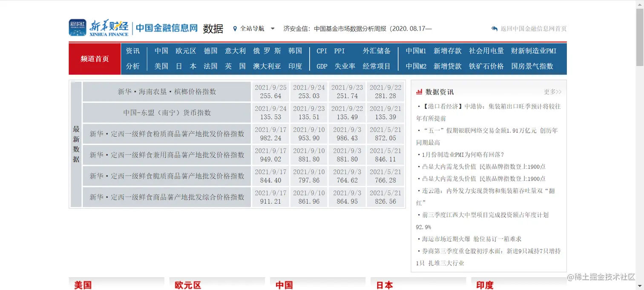This screenshot has width=644, height=290.
Task: Click the 更多>> link in 数据资讯 panel
Action: coord(552,92)
